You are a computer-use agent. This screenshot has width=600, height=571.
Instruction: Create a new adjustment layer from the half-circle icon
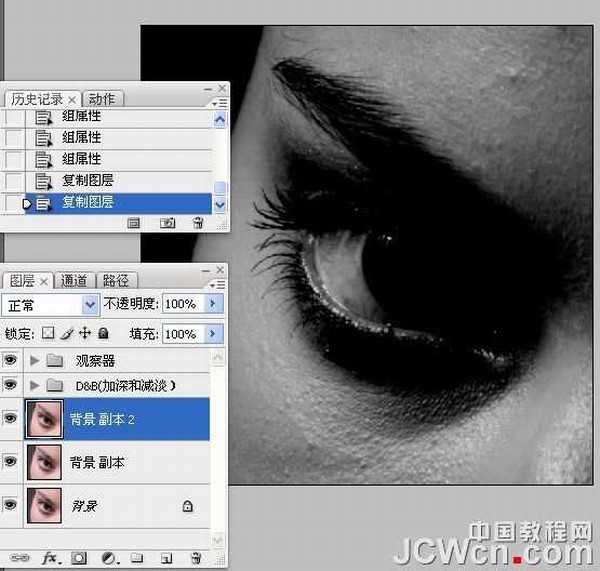coord(108,558)
